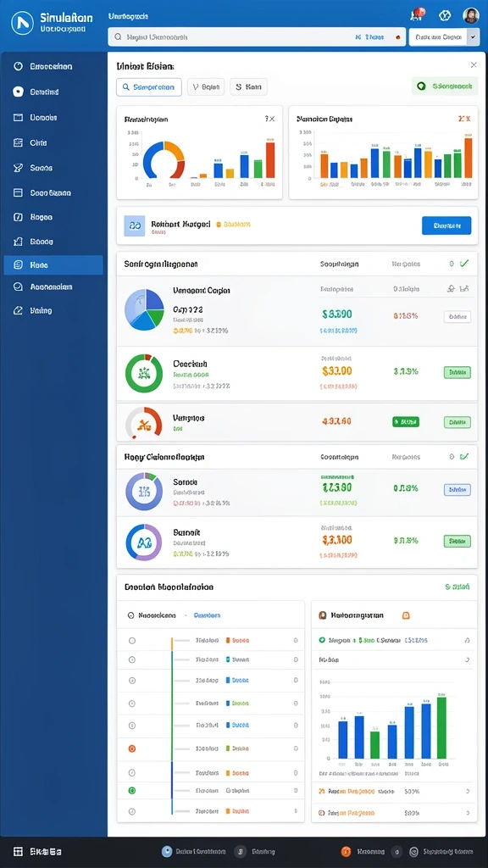
Task: Click the orange circle icon in bottom bar
Action: click(346, 851)
